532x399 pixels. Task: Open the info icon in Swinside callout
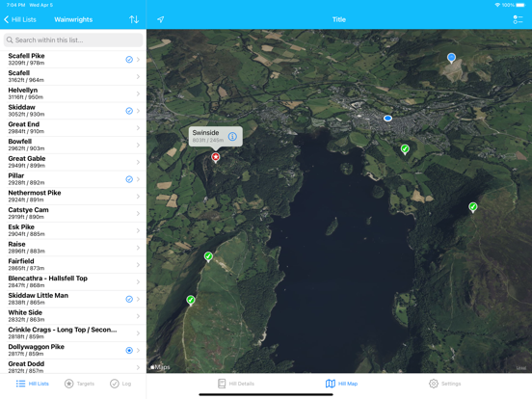click(232, 137)
